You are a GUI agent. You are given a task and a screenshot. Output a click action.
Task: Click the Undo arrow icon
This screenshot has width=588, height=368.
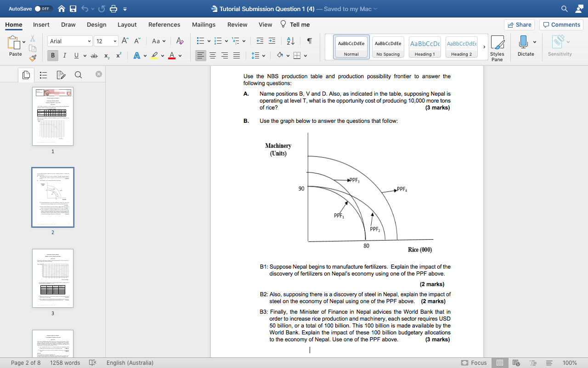coord(85,9)
